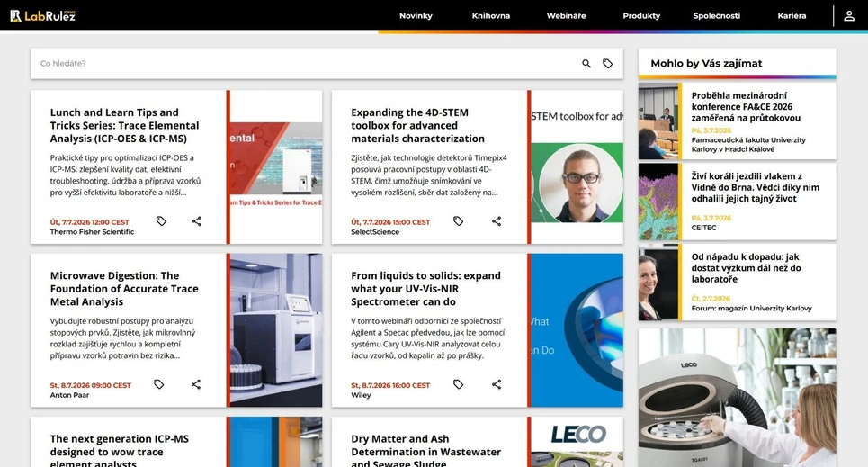Open the tag filter icon in search bar

607,64
